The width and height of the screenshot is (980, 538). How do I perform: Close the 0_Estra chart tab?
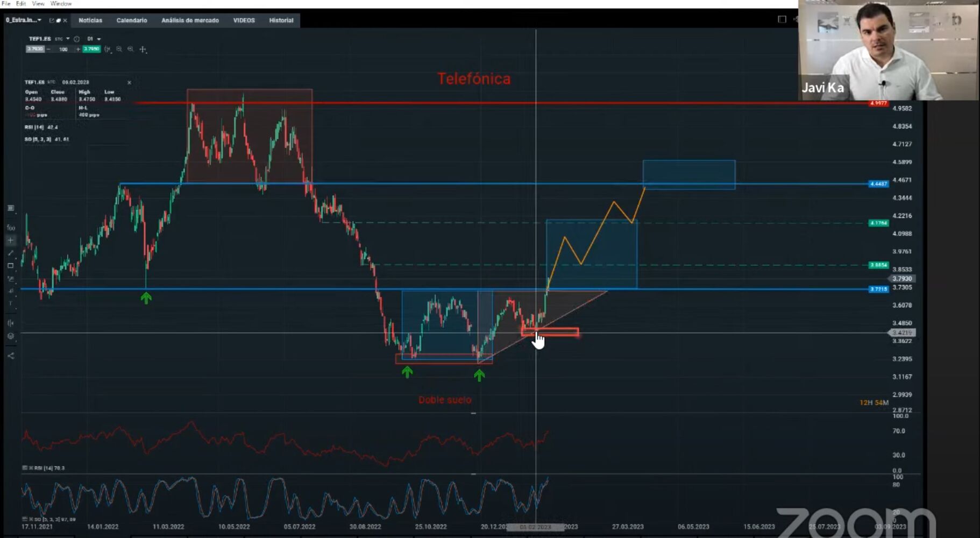[65, 20]
